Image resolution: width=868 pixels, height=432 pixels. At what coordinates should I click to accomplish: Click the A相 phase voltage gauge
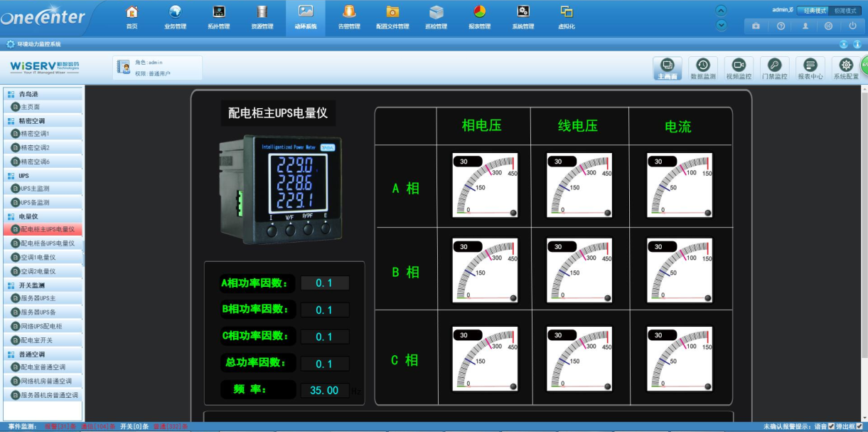click(x=485, y=185)
